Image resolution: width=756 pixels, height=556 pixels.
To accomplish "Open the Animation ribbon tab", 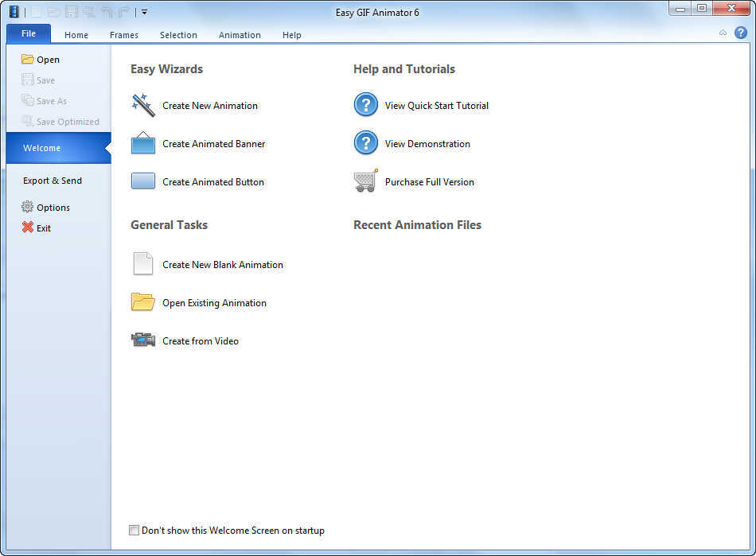I will [240, 35].
